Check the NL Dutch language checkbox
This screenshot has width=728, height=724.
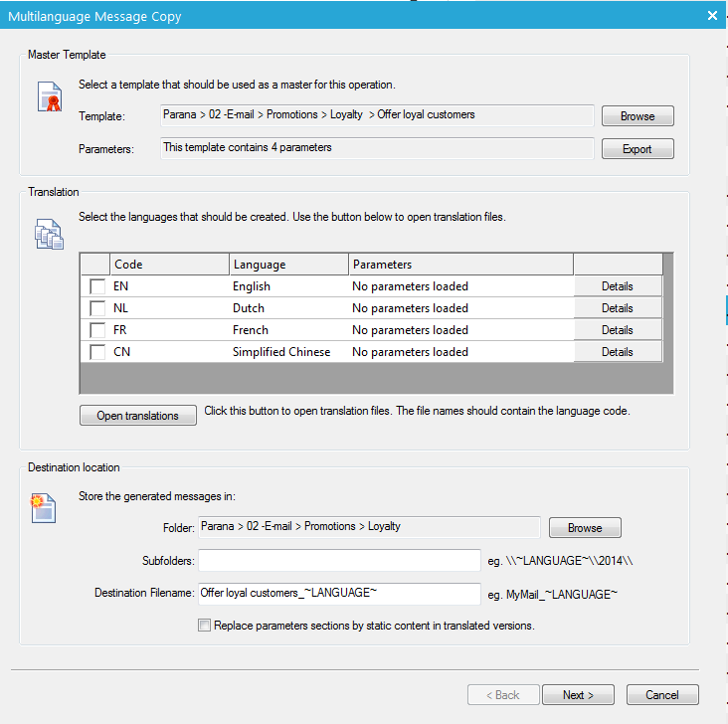click(96, 308)
